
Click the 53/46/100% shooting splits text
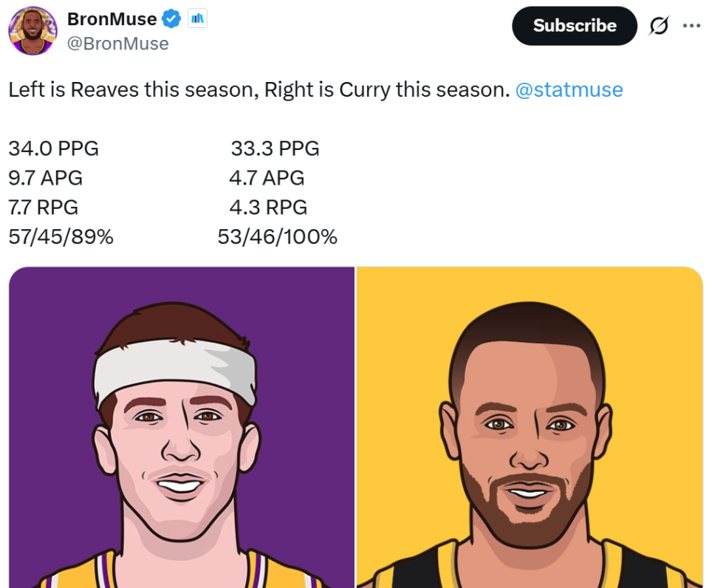(x=277, y=237)
